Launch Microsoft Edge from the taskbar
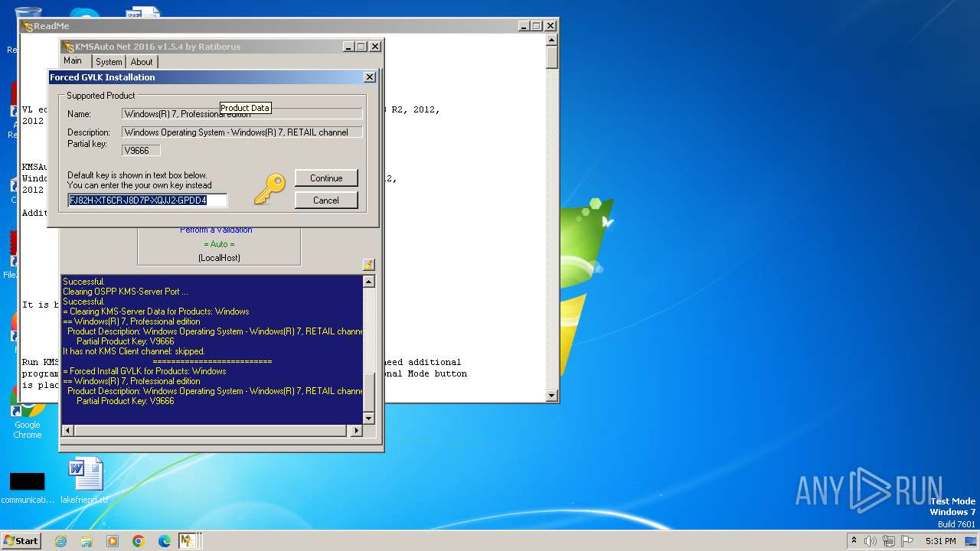The width and height of the screenshot is (980, 551). 165,541
